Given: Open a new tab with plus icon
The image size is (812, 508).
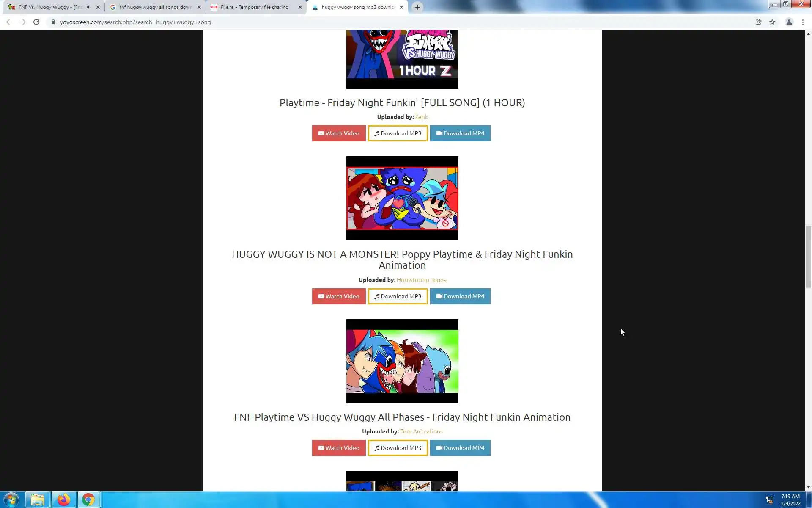Looking at the screenshot, I should (x=417, y=7).
